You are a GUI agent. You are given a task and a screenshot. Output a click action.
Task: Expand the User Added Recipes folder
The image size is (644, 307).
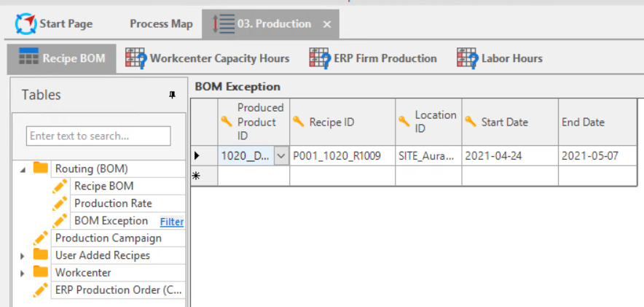pos(23,256)
